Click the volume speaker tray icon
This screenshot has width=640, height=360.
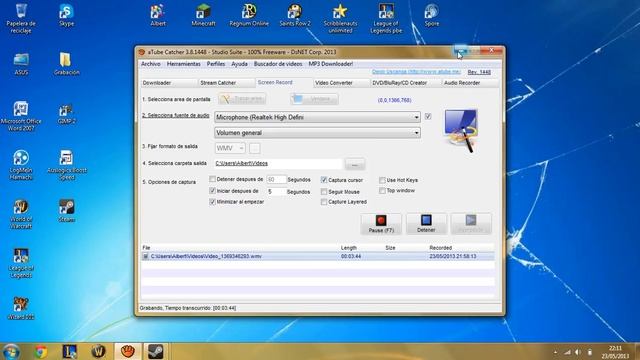(578, 352)
